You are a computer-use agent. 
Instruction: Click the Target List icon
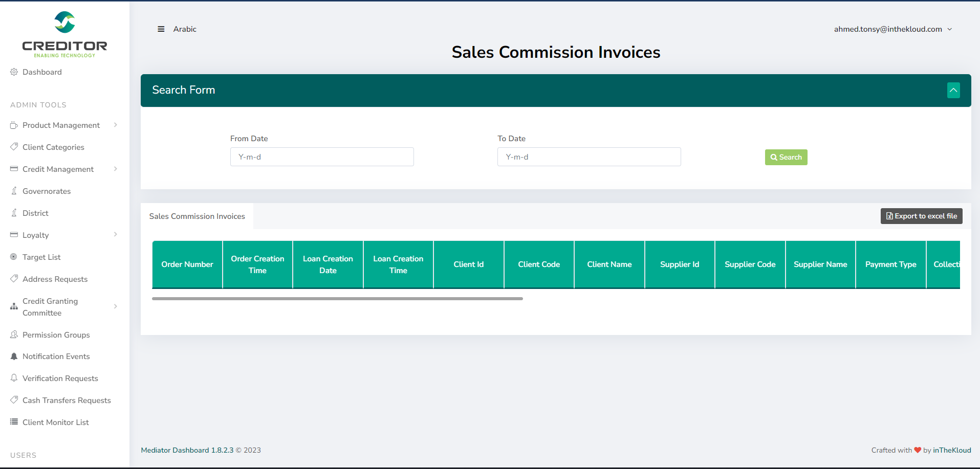click(x=14, y=257)
